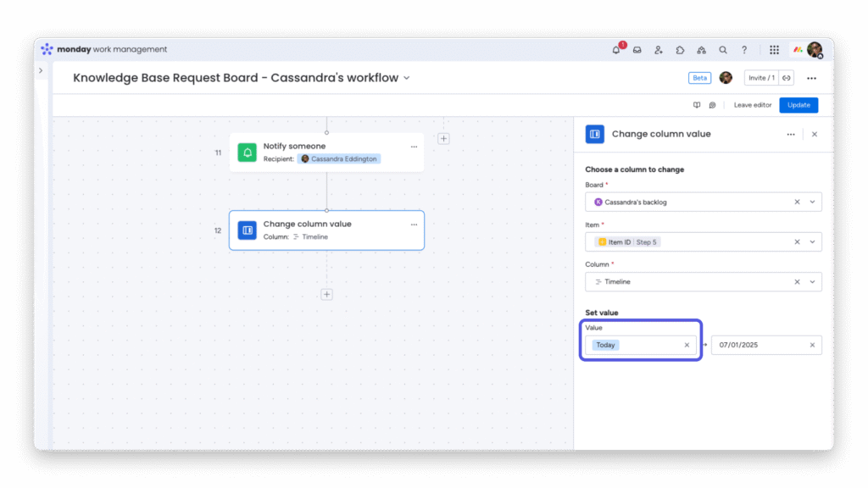Clear the 07/01/2025 end date
The height and width of the screenshot is (488, 868).
pos(812,345)
